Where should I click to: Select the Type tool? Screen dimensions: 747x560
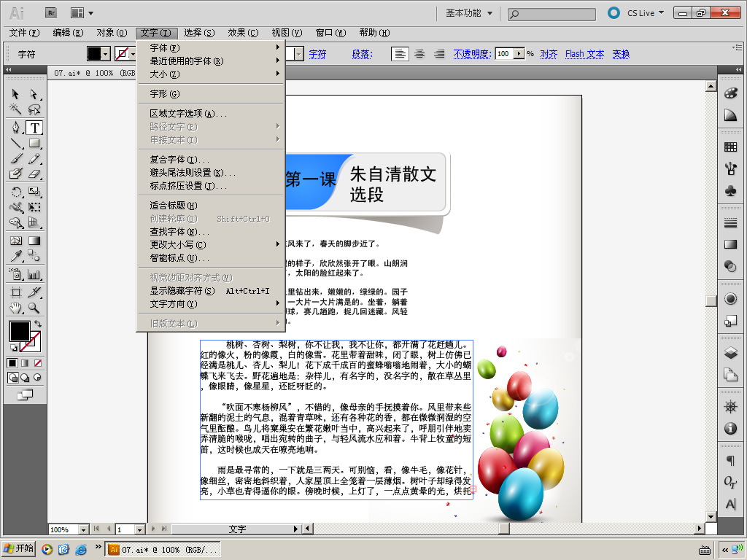point(34,128)
